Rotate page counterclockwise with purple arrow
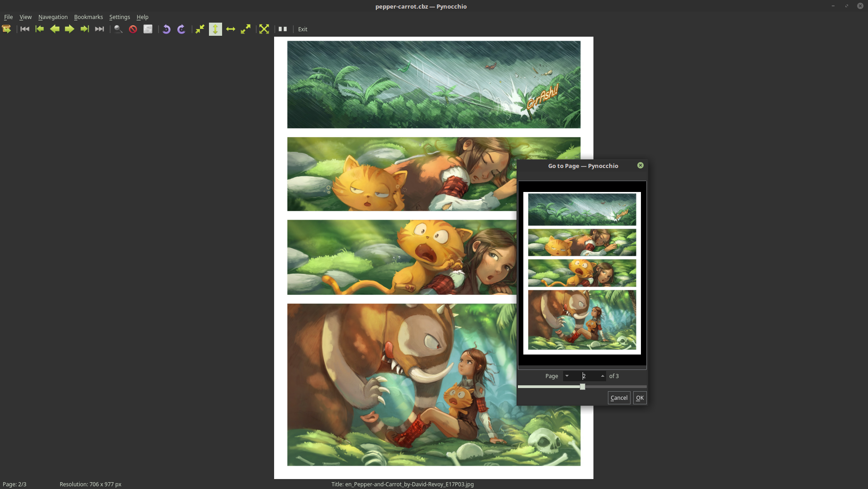The width and height of the screenshot is (868, 489). tap(166, 29)
